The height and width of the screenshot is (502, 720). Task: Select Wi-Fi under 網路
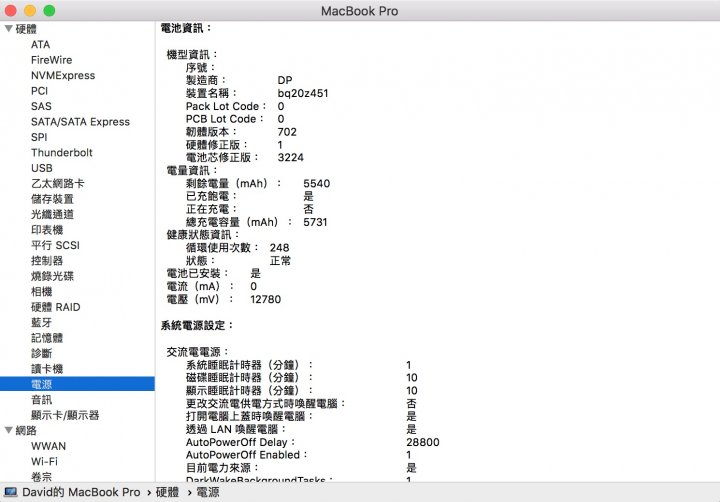pyautogui.click(x=44, y=461)
